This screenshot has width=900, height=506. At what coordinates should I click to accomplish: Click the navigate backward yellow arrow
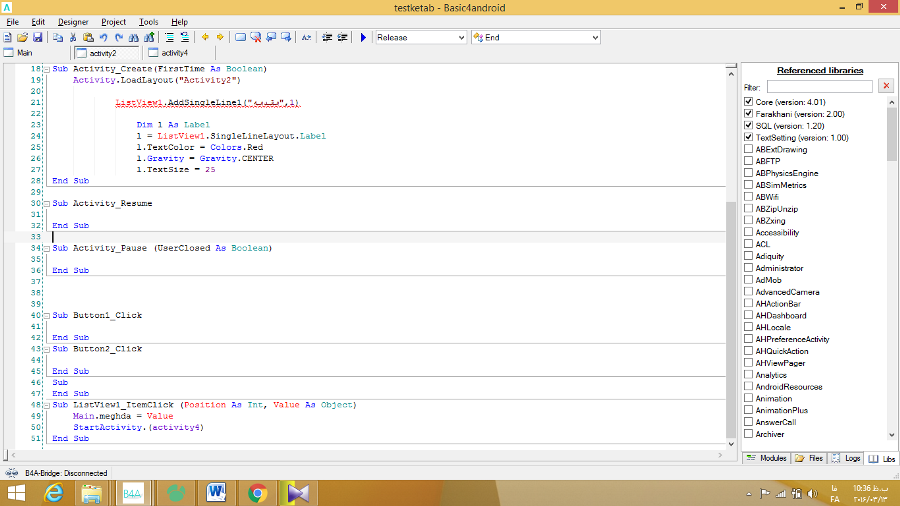[205, 37]
